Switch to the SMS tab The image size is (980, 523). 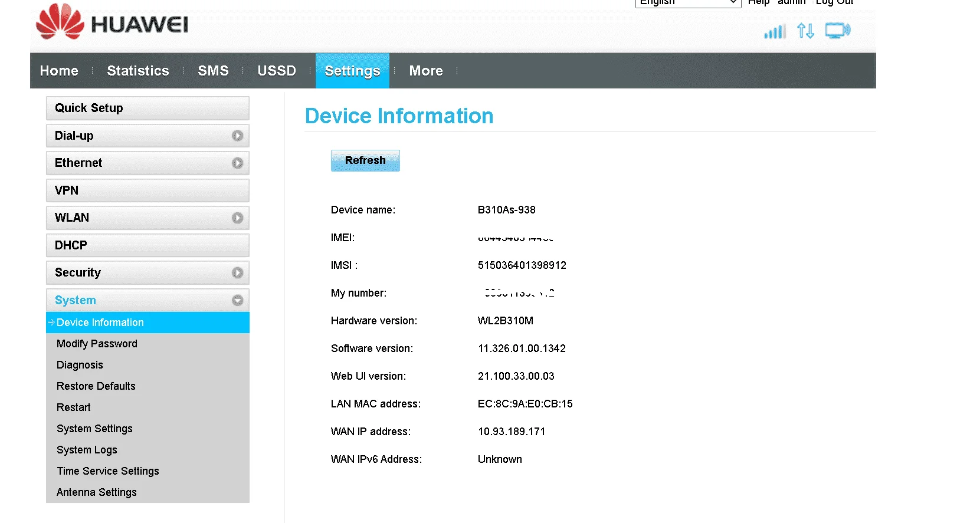[x=213, y=71]
